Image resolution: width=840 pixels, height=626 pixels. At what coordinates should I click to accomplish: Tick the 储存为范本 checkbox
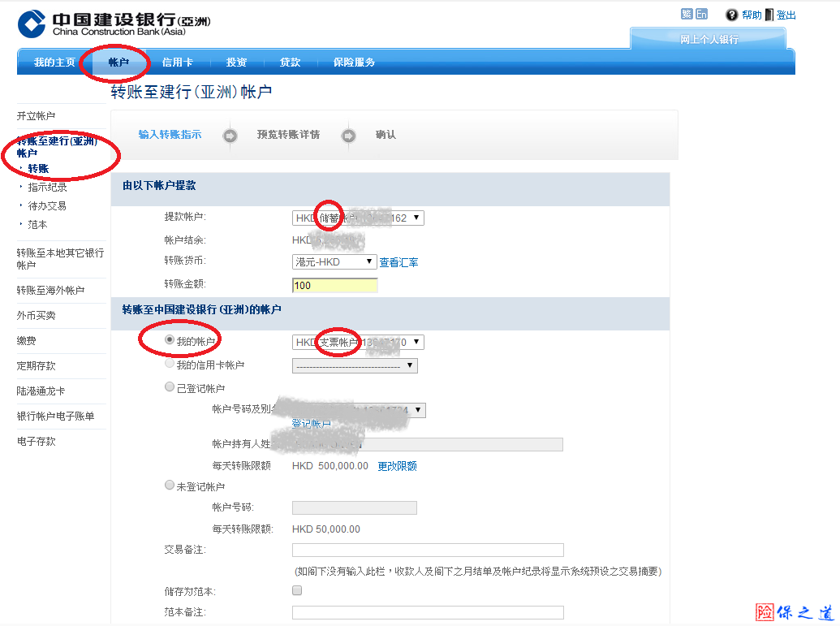point(297,590)
